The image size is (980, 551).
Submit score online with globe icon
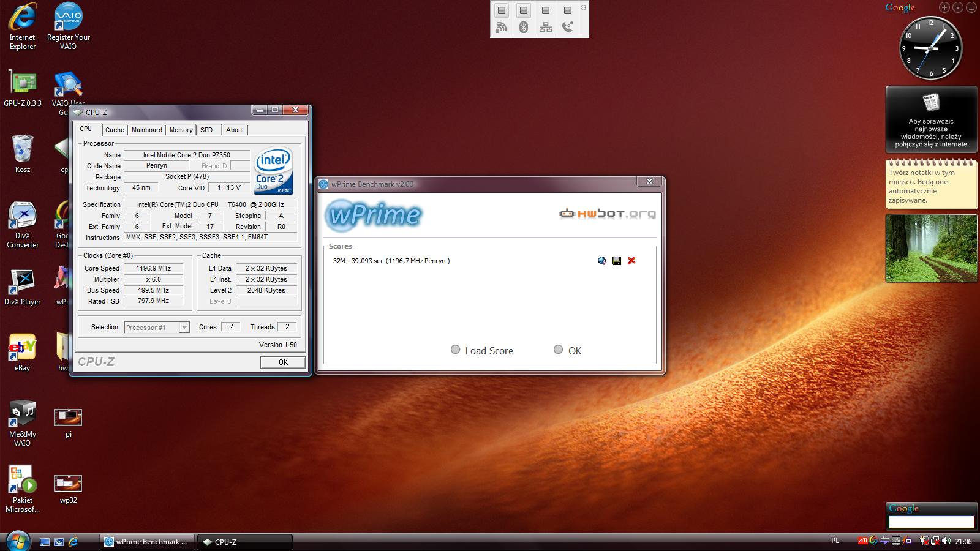tap(601, 261)
